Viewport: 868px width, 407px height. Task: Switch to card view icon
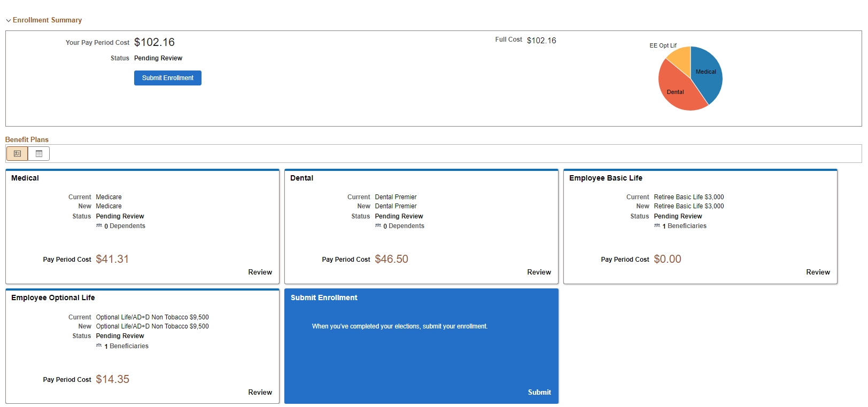[17, 154]
